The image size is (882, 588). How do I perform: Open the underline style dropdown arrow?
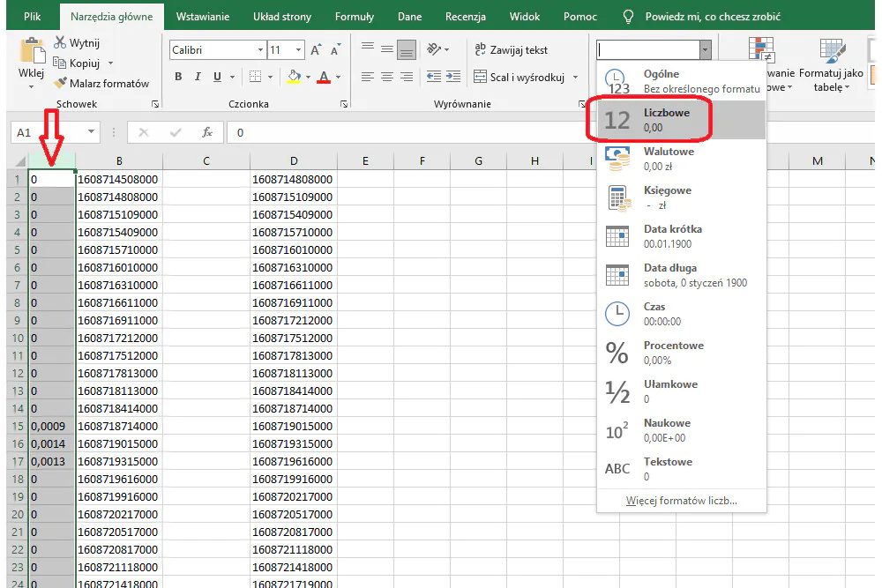[x=232, y=77]
